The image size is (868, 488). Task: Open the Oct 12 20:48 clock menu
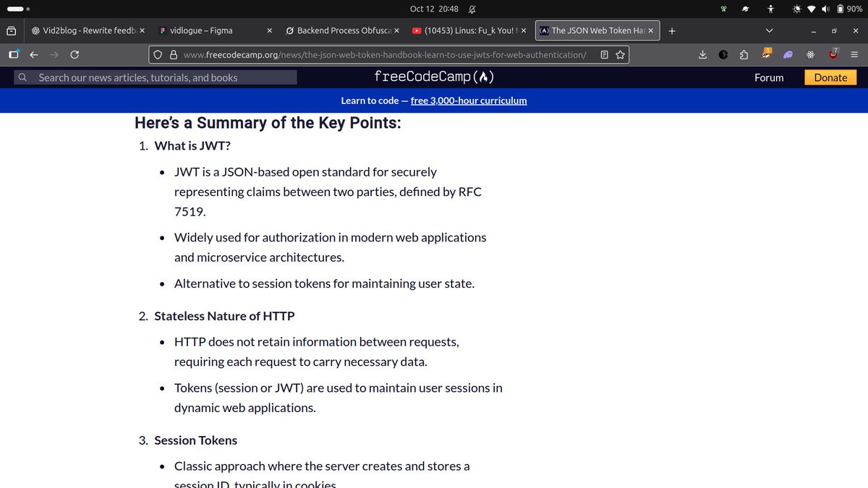[x=434, y=9]
